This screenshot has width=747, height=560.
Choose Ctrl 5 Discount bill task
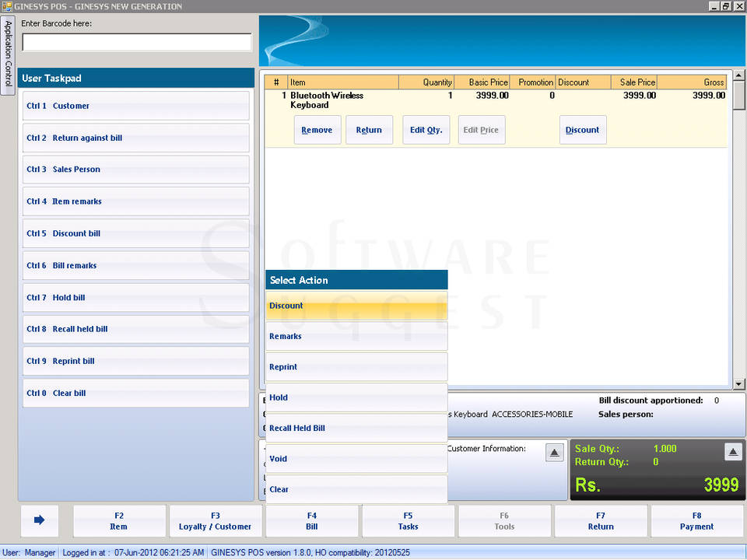click(136, 233)
